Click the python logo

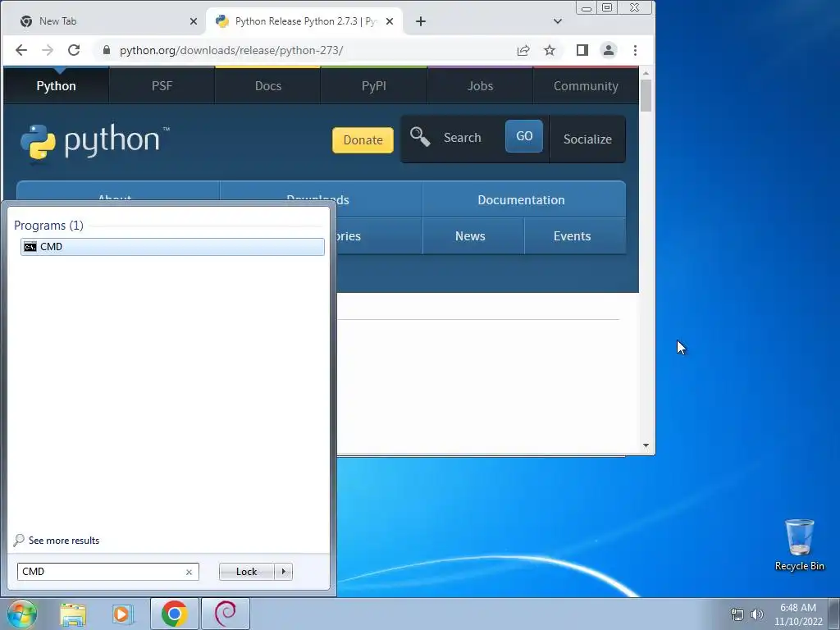[x=95, y=141]
